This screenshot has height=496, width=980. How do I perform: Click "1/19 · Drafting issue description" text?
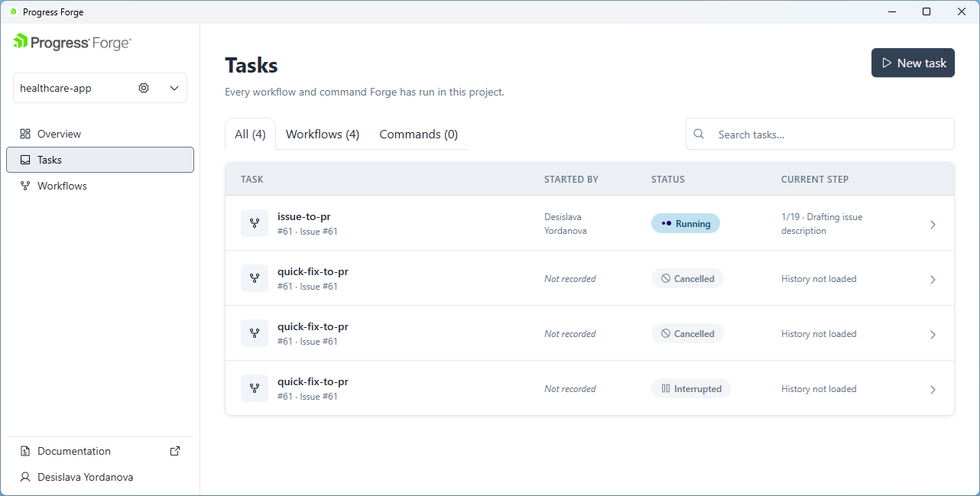(822, 224)
